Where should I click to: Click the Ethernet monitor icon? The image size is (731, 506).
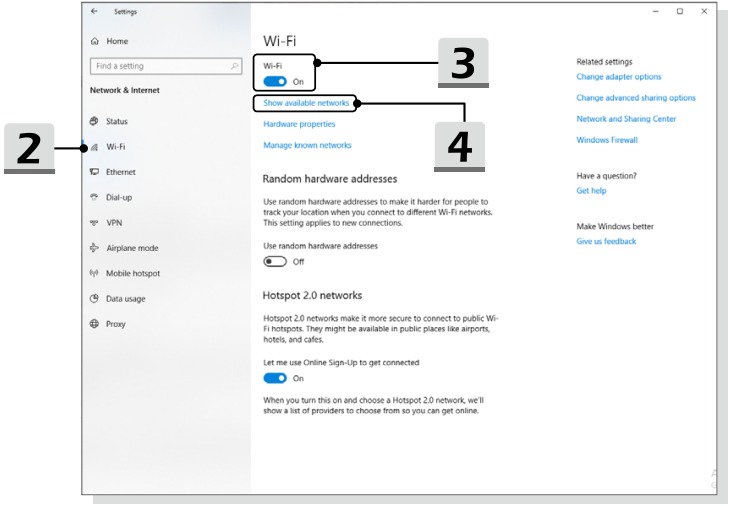click(x=94, y=172)
